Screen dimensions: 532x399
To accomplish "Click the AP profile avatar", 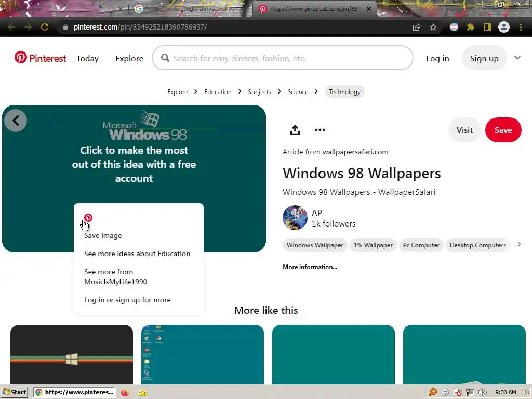I will (x=295, y=218).
